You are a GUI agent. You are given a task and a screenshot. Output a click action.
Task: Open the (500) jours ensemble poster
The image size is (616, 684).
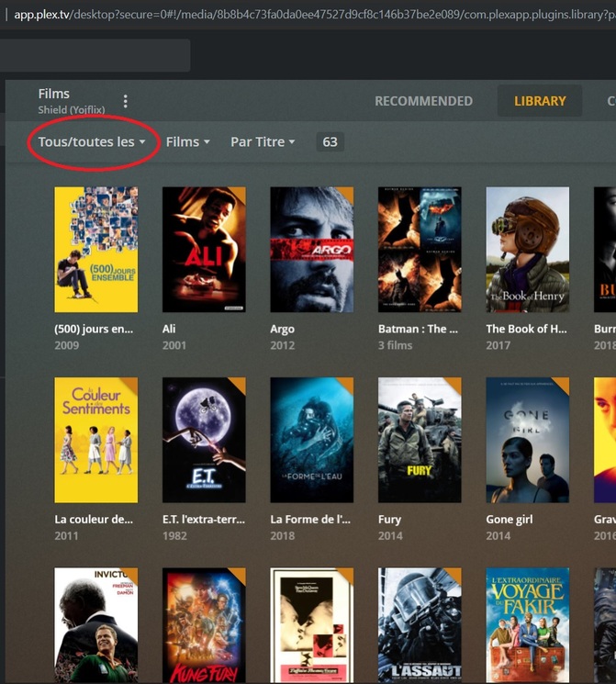point(96,250)
